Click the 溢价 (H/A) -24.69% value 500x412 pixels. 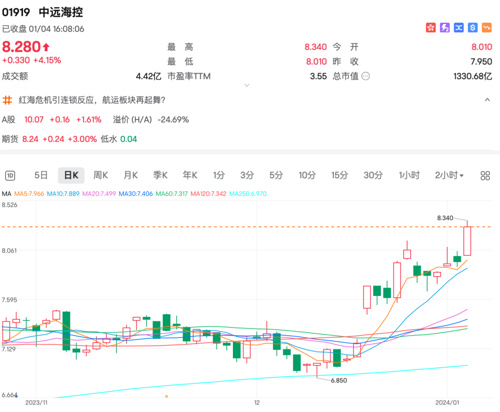coord(151,120)
